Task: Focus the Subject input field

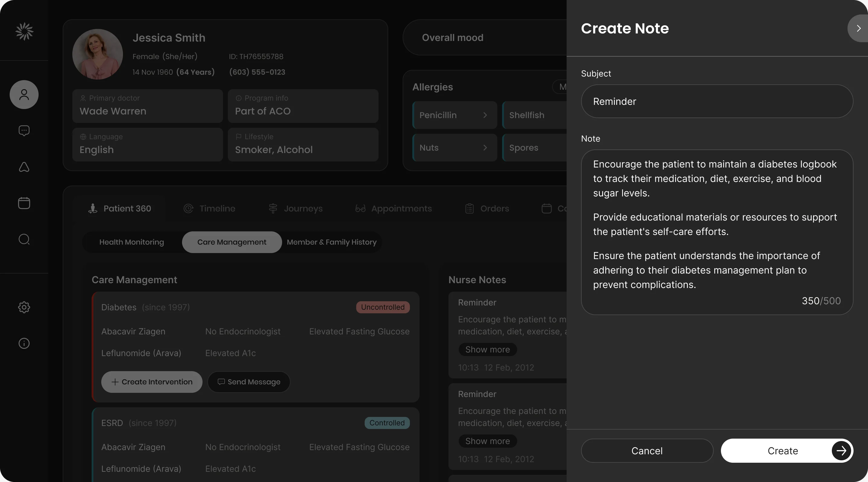Action: (717, 102)
